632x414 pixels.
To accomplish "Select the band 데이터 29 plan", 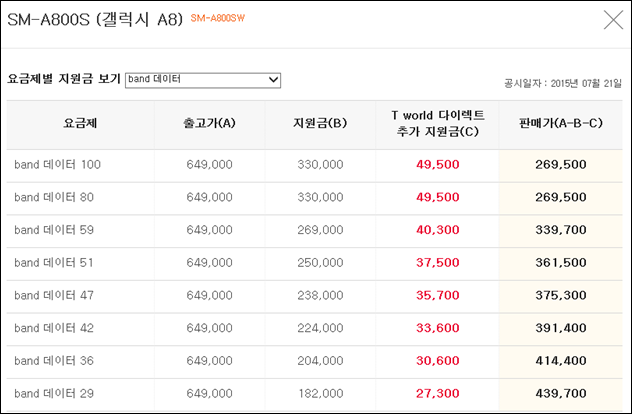I will (x=54, y=393).
